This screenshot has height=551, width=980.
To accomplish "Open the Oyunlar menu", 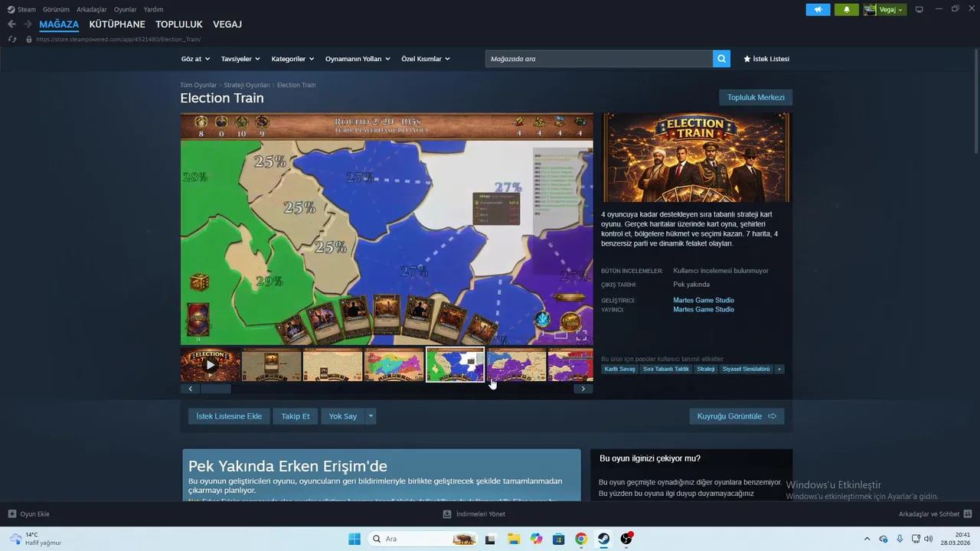I will point(126,9).
